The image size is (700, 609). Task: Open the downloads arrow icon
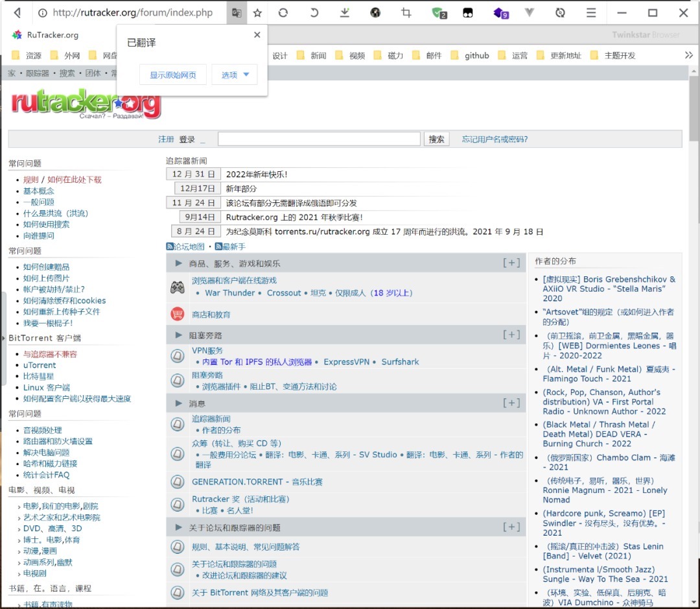click(345, 13)
